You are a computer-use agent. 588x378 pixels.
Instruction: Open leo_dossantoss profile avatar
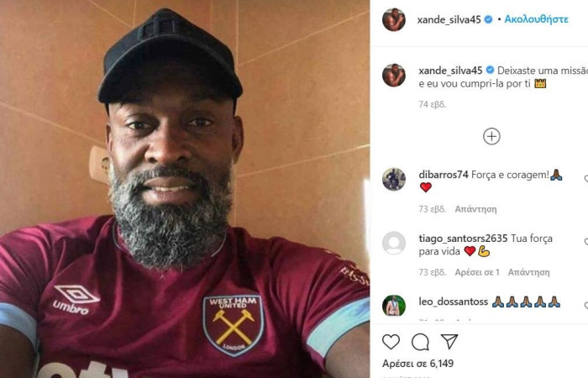[x=394, y=306]
